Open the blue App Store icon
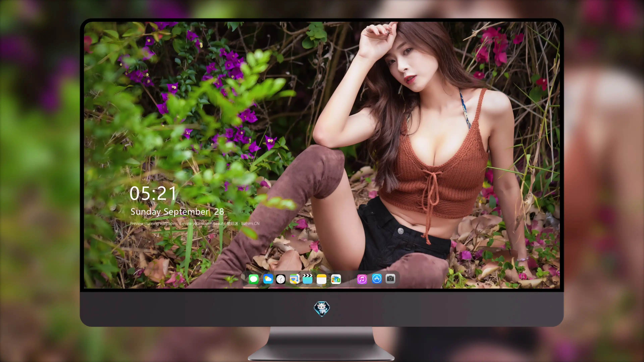 point(377,279)
